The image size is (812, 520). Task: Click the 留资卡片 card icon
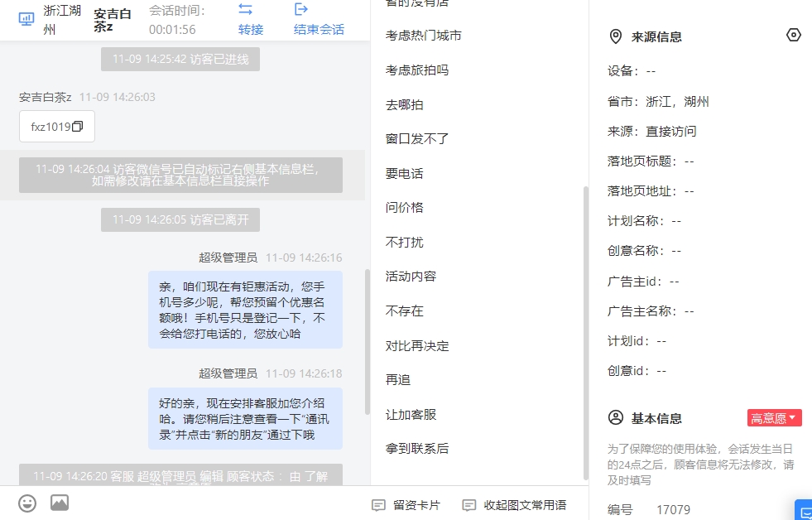[x=379, y=505]
